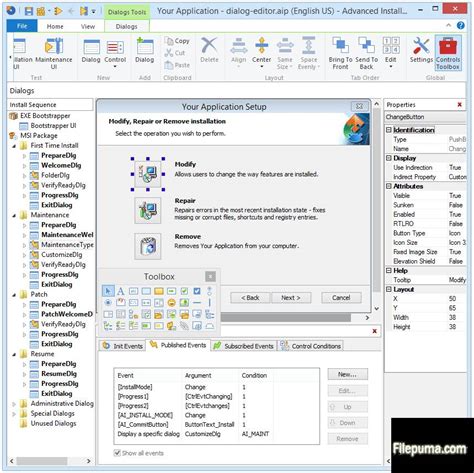
Task: Collapse the Layout property section
Action: (x=389, y=289)
